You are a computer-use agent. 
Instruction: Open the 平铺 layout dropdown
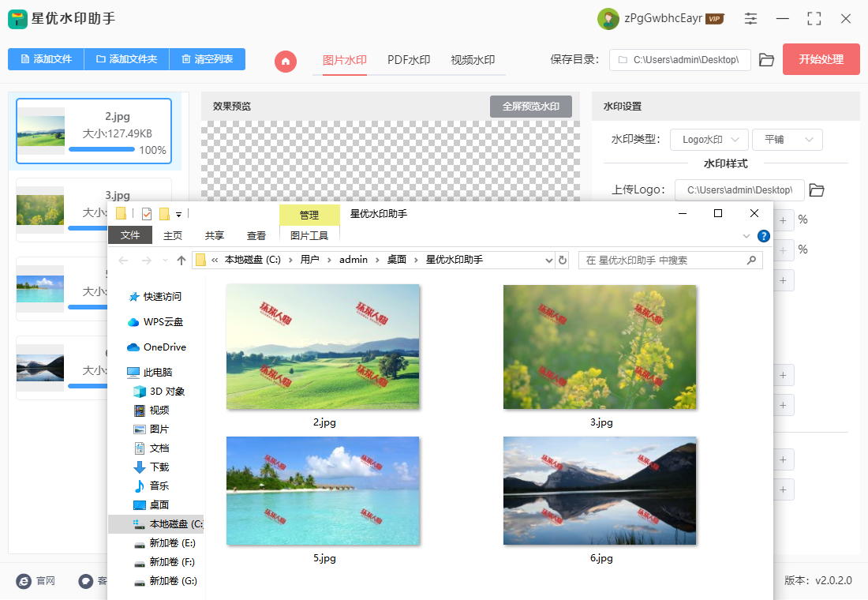pyautogui.click(x=788, y=140)
